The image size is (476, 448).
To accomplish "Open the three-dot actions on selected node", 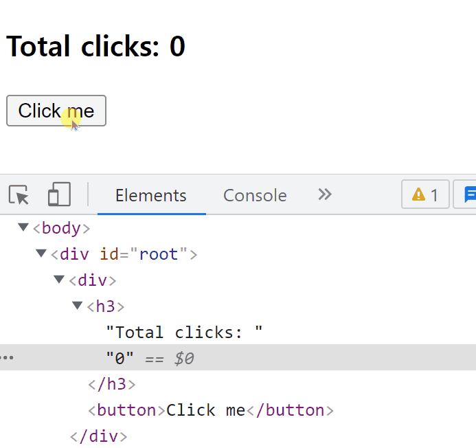I will click(x=7, y=357).
